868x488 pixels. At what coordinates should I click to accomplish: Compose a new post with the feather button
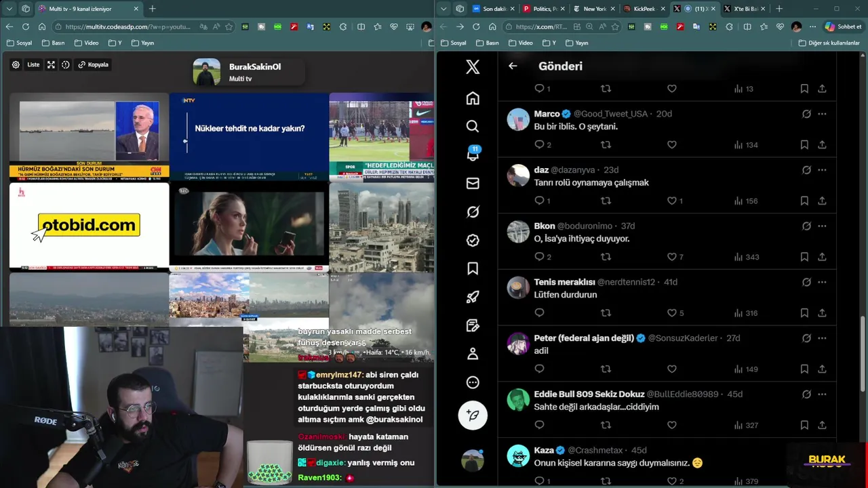[x=473, y=415]
